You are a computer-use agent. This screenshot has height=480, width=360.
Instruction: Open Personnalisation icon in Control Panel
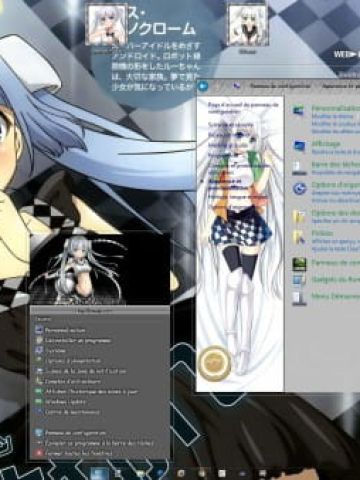pos(299,111)
